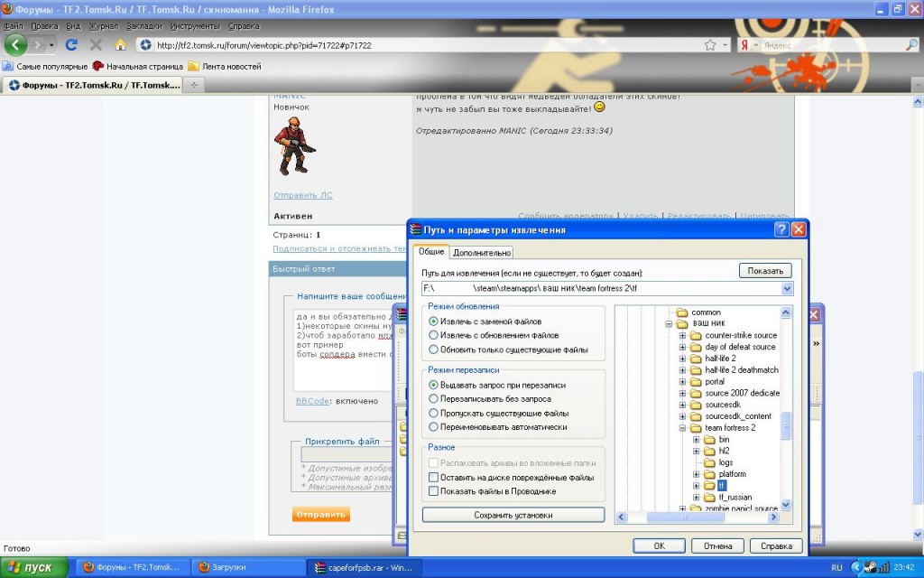Click the orange Отправить button
The height and width of the screenshot is (578, 924).
(x=320, y=514)
